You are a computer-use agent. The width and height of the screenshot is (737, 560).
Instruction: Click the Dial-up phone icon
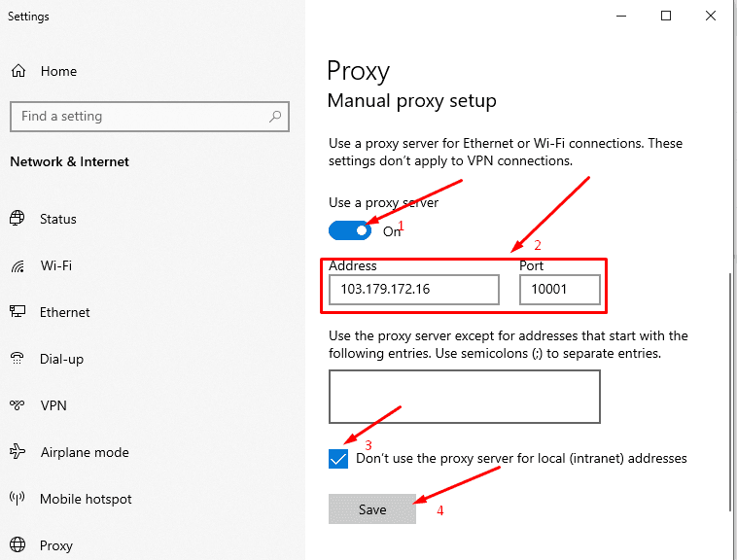point(18,358)
